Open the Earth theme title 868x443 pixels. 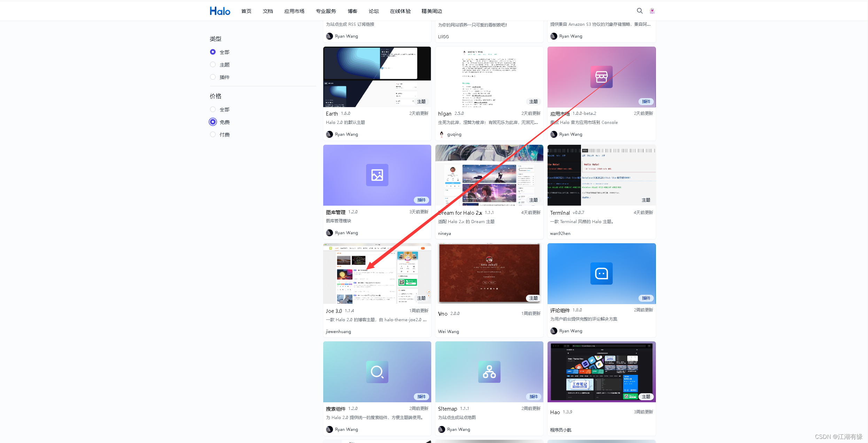(x=332, y=114)
